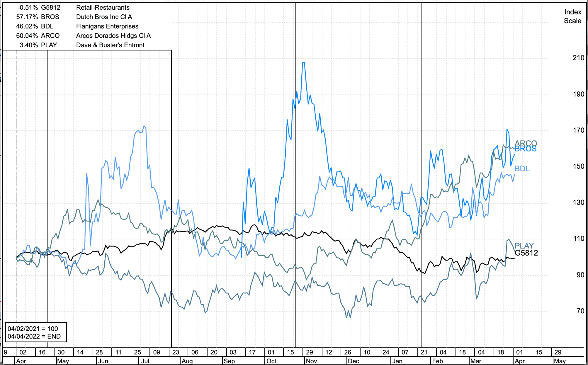Click the Index Scale header
This screenshot has height=365, width=588.
pyautogui.click(x=572, y=16)
